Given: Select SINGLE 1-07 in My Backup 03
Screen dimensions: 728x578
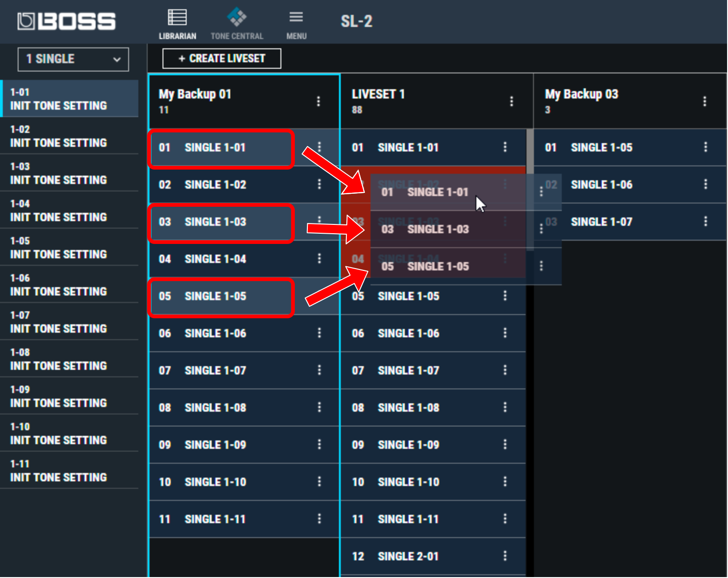Looking at the screenshot, I should pos(630,222).
